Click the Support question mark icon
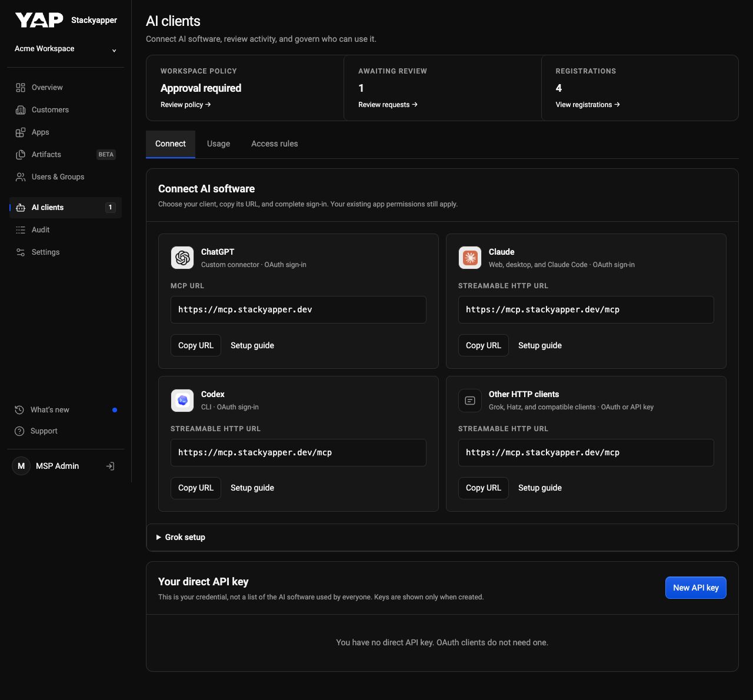This screenshot has width=753, height=700. [x=19, y=431]
